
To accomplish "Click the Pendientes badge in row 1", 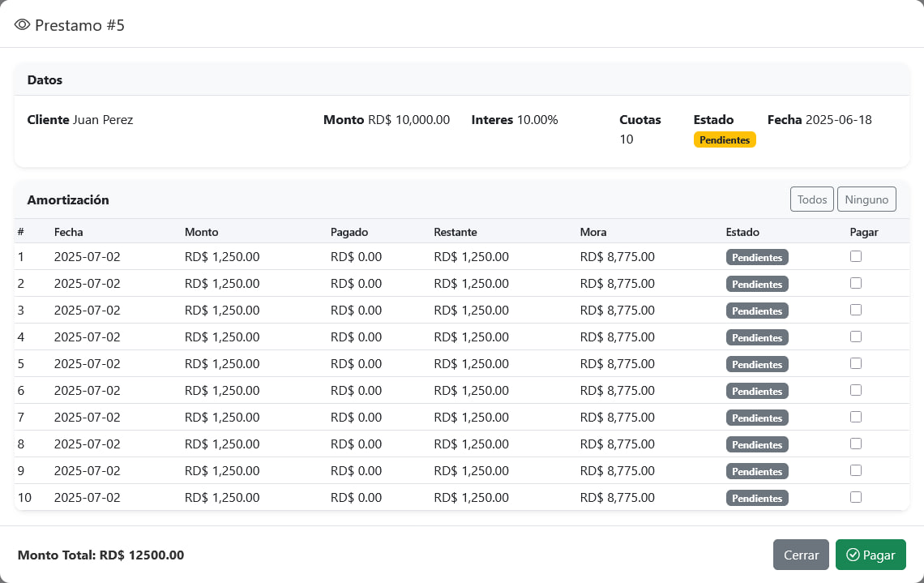I will coord(757,258).
